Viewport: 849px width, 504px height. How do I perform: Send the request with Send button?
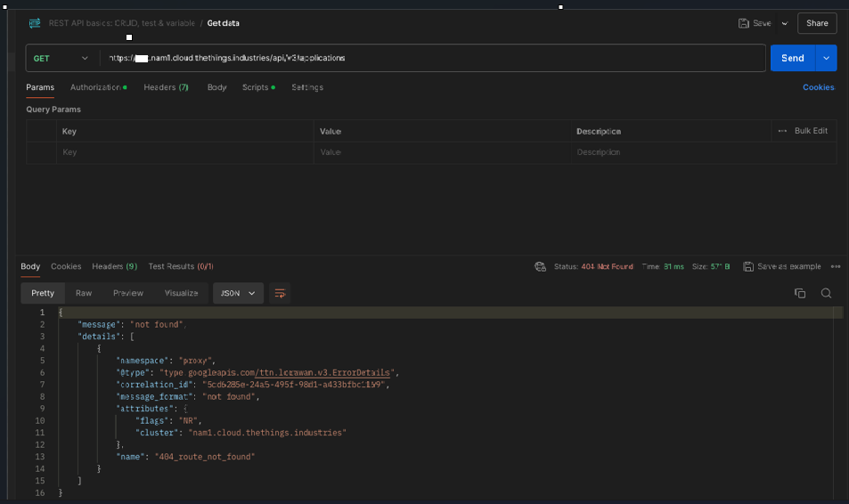tap(793, 58)
